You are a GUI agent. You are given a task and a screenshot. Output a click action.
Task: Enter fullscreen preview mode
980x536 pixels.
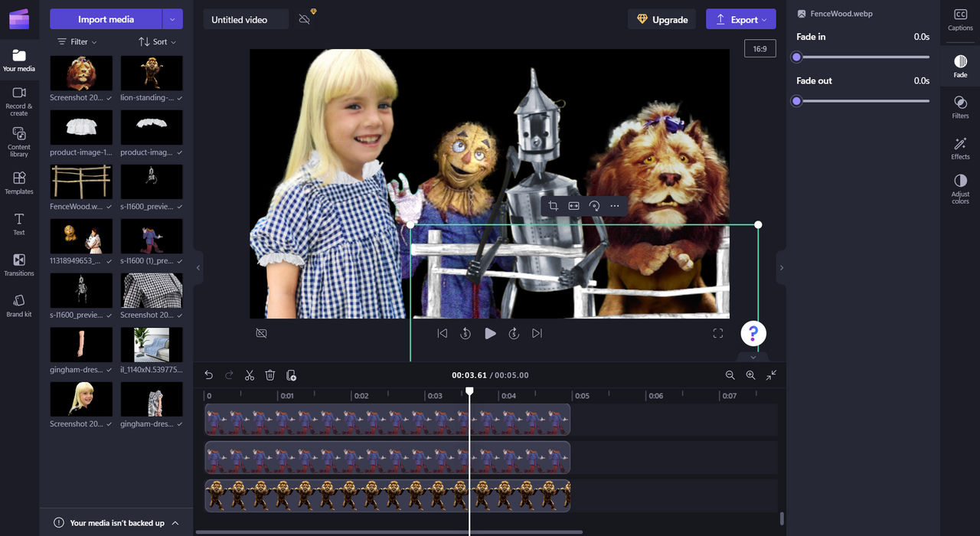(x=717, y=333)
